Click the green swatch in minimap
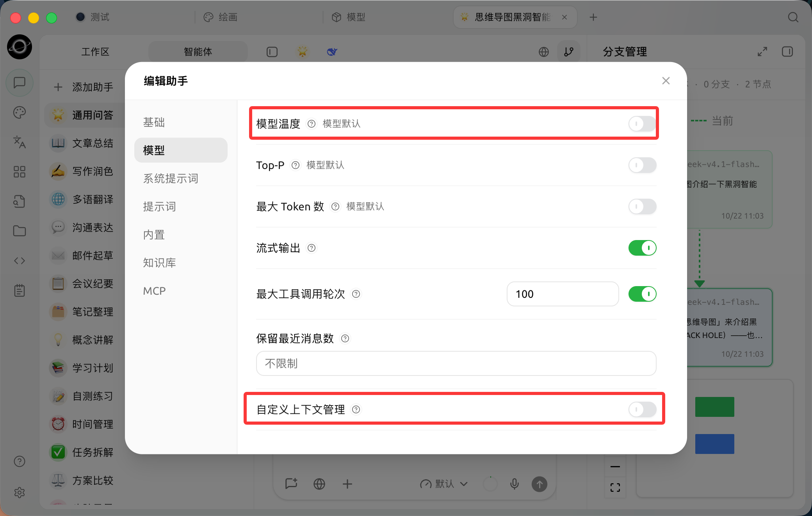This screenshot has width=812, height=516. (714, 407)
